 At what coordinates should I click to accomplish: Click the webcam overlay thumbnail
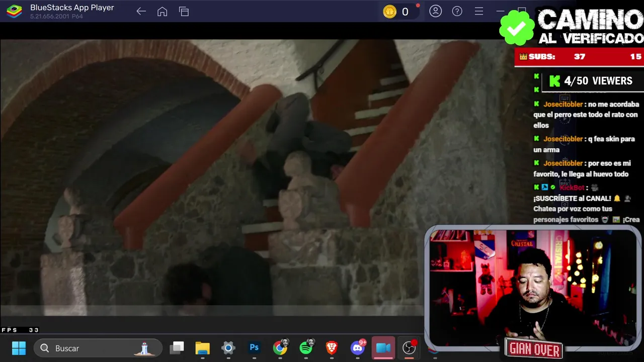click(533, 288)
